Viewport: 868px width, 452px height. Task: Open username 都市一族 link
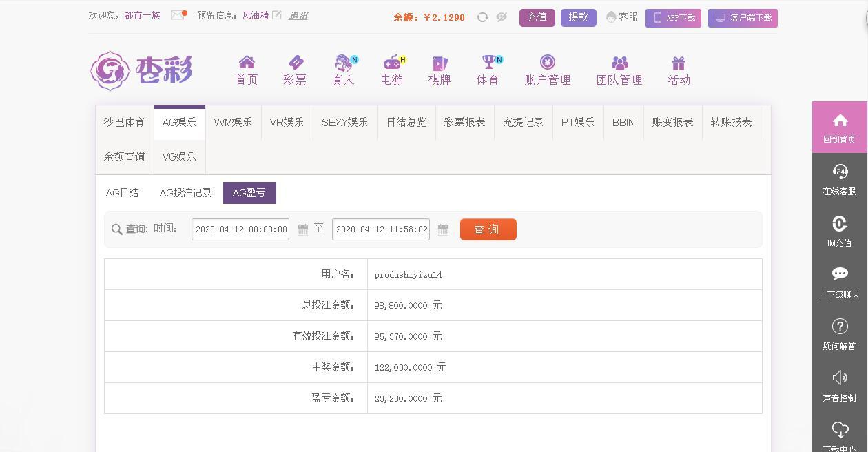[143, 15]
